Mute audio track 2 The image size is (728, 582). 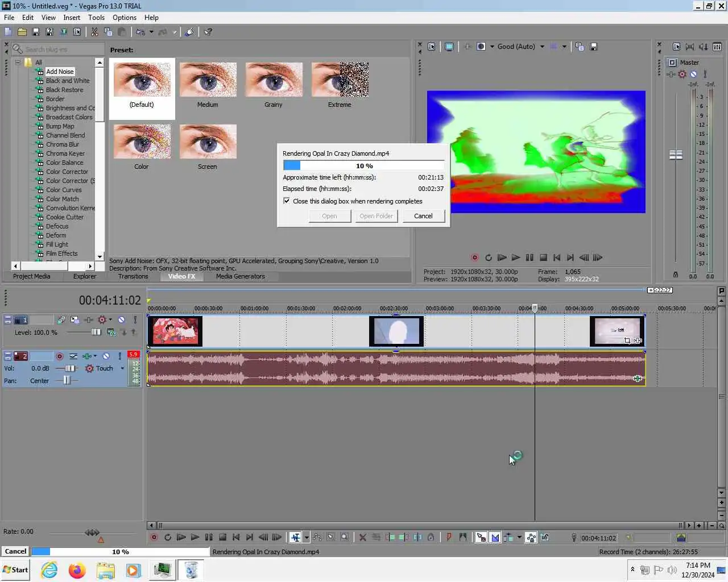[x=106, y=356]
